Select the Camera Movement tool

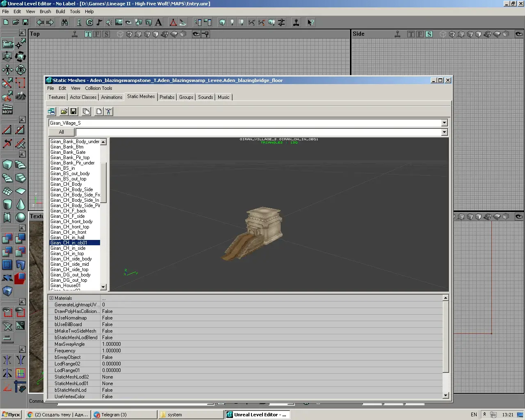(7, 43)
